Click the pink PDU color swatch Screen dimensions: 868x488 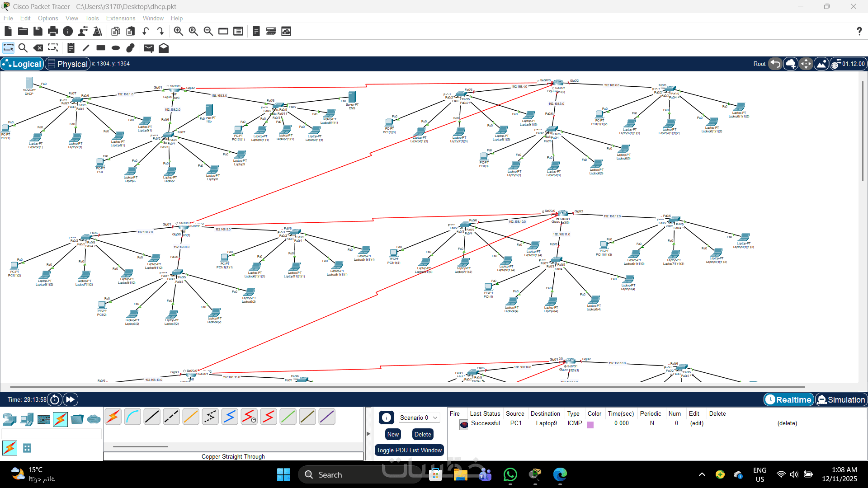(590, 424)
